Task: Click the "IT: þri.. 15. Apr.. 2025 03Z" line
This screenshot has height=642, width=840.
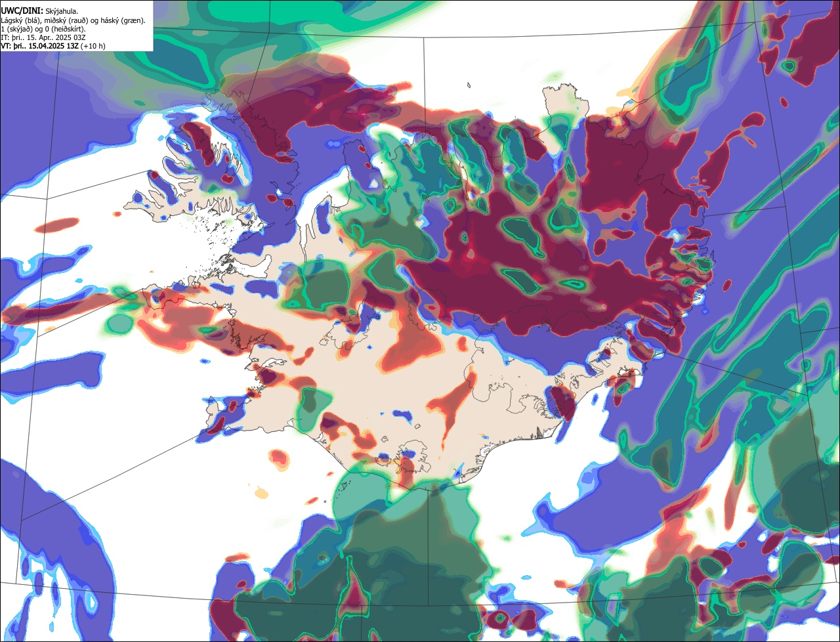Action: (43, 37)
